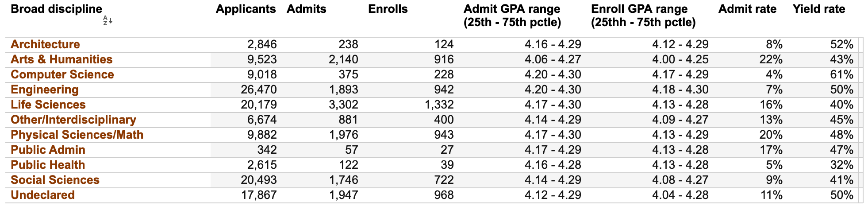Select the Physical Sciences/Math link

(x=77, y=135)
